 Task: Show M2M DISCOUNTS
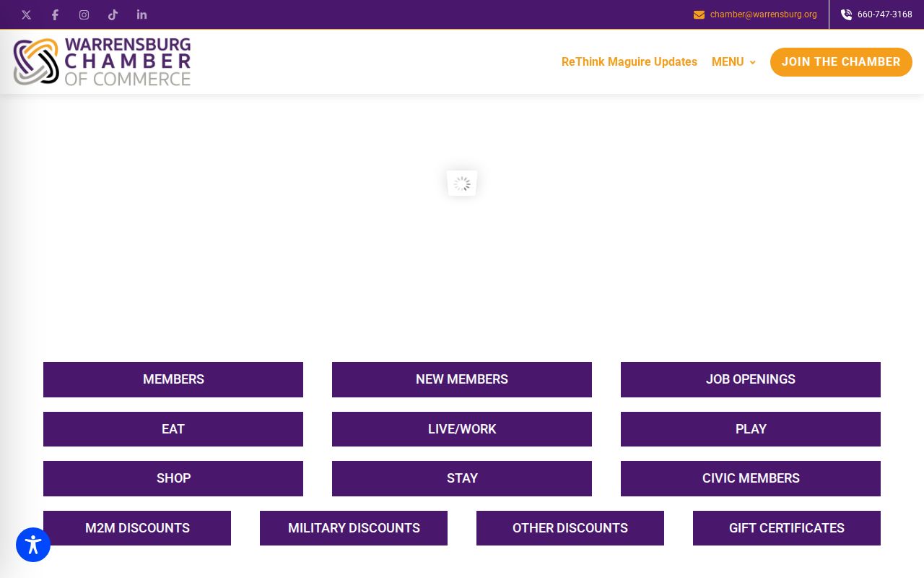[x=137, y=528]
